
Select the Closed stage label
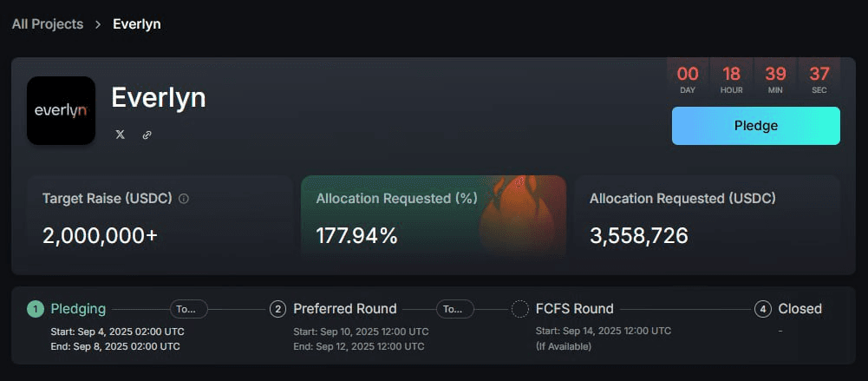coord(799,309)
